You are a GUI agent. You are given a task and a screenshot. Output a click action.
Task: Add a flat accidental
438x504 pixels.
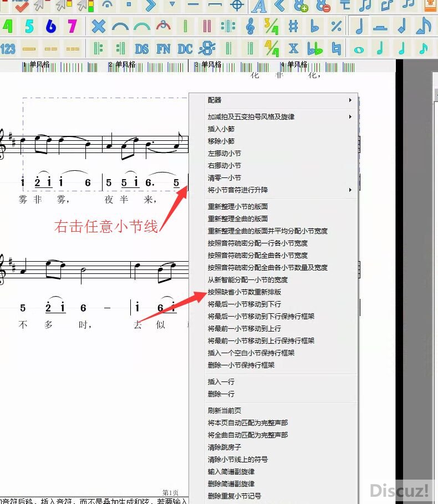(x=314, y=26)
